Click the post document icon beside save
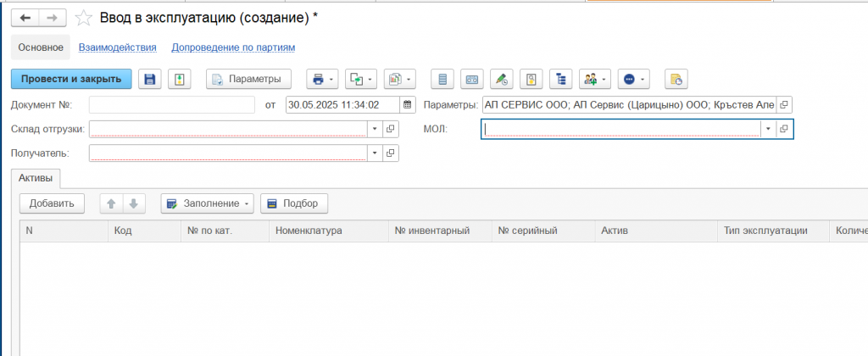The image size is (868, 356). (x=179, y=79)
